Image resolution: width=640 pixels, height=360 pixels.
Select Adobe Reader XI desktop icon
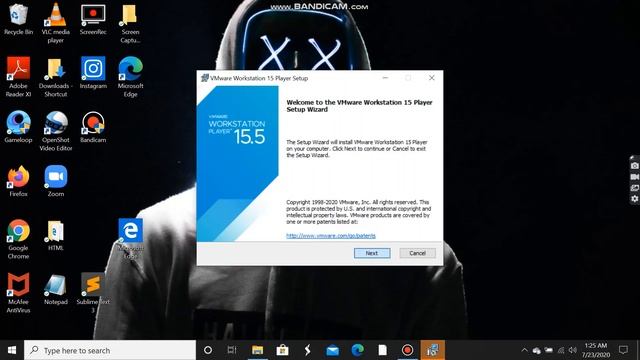point(18,77)
